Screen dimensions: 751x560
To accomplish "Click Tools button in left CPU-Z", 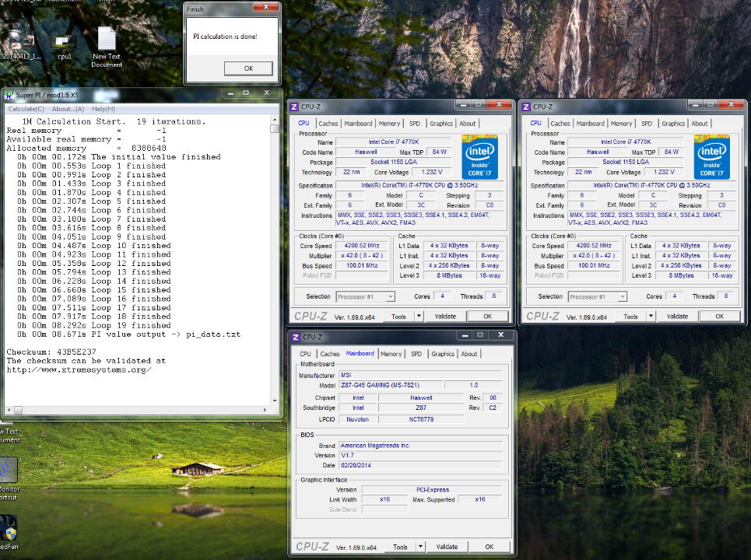I will coord(398,317).
